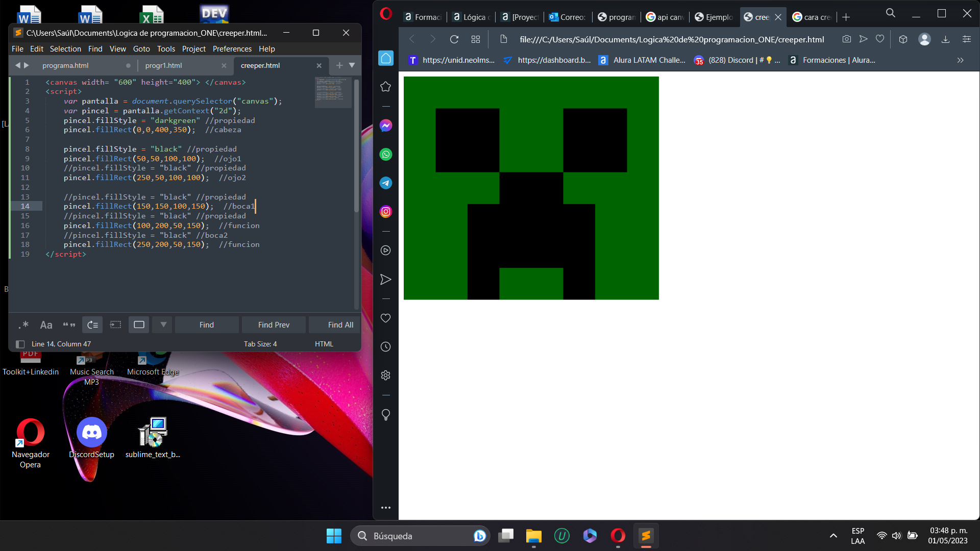Click the Sublime minimap preview

coord(333,92)
